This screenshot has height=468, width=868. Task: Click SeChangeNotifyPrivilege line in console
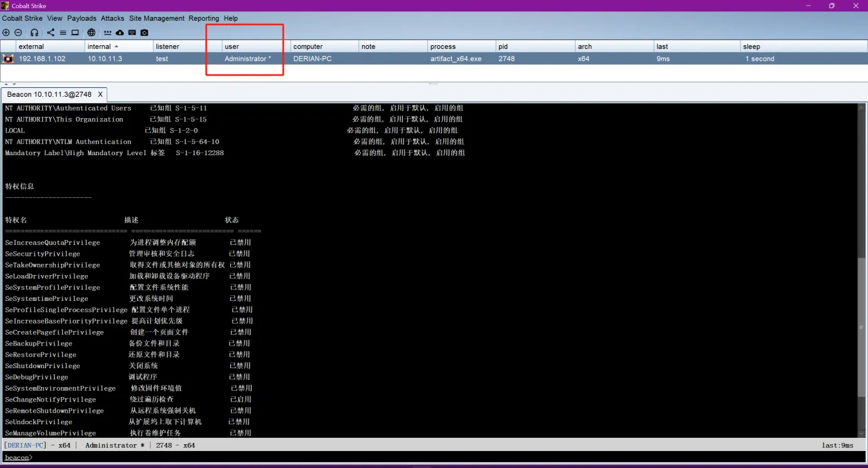(x=127, y=400)
